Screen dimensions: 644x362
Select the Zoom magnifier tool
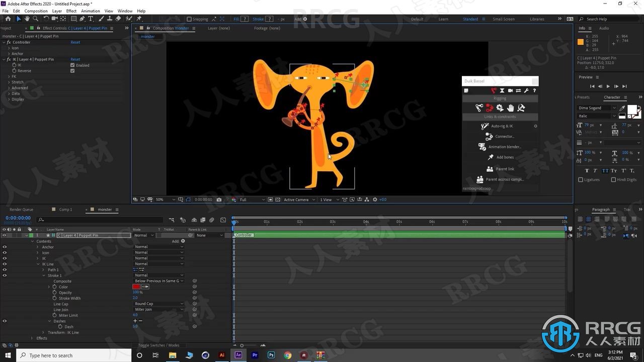(x=36, y=19)
